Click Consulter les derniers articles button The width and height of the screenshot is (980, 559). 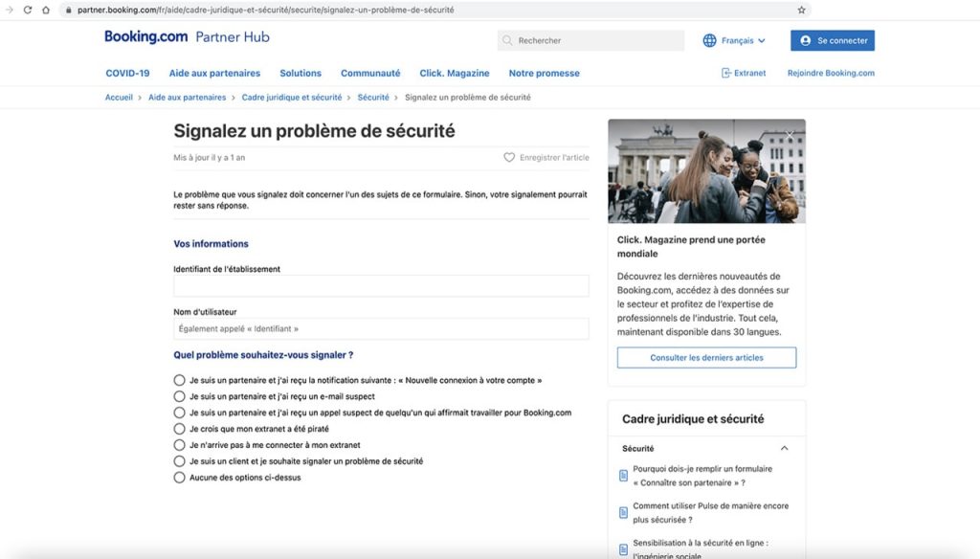point(707,358)
